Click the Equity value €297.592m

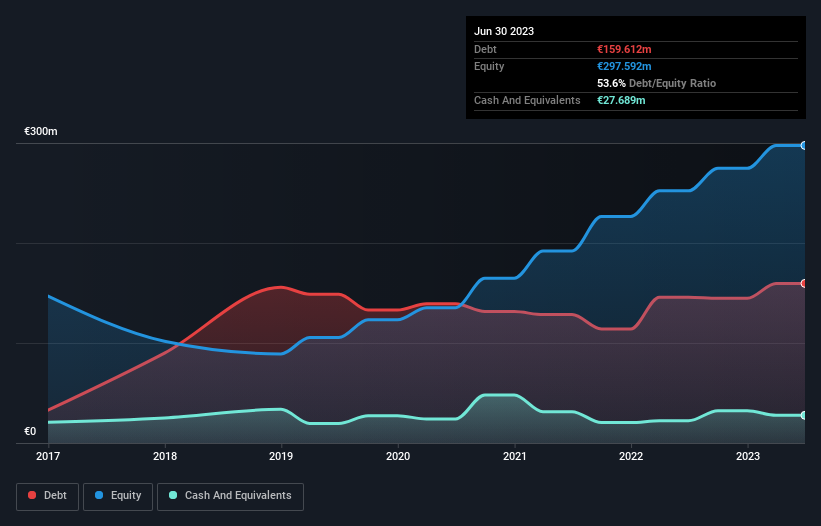coord(624,66)
